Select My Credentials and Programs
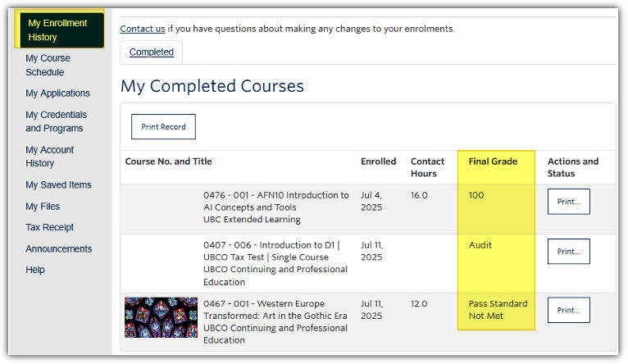Screen dimensions: 628x364 click(x=56, y=121)
